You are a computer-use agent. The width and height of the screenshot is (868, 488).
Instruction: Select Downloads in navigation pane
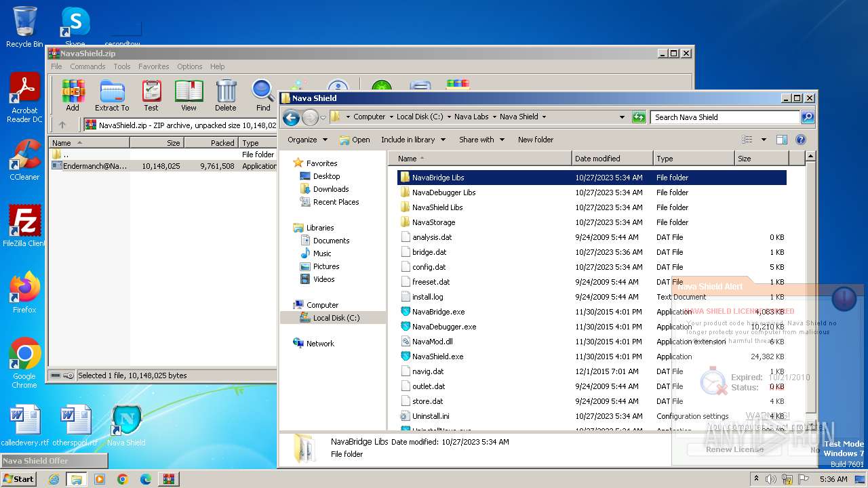pyautogui.click(x=331, y=189)
